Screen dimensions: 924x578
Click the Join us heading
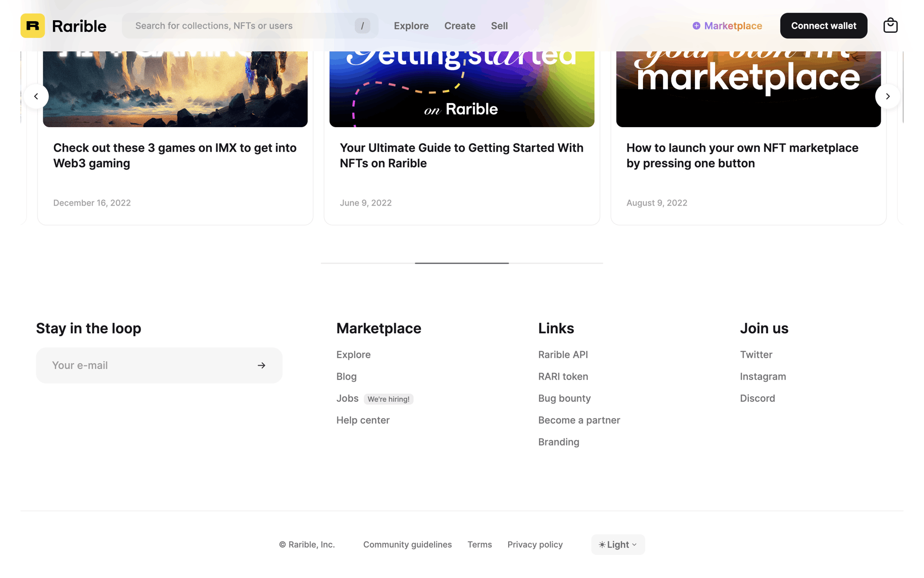point(764,328)
